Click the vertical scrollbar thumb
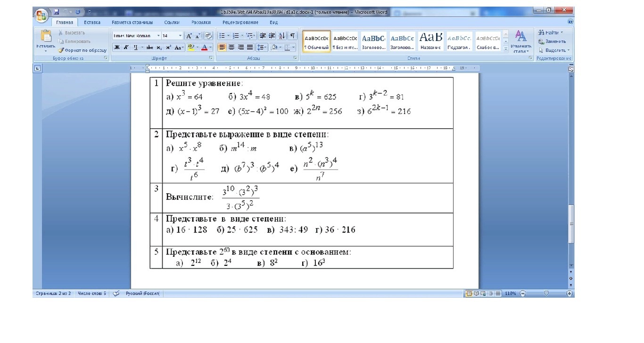This screenshot has height=343, width=644. coord(571,224)
